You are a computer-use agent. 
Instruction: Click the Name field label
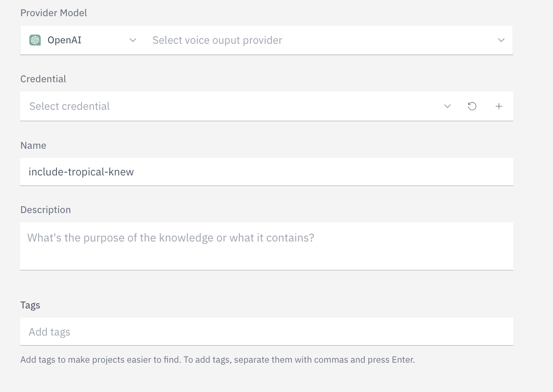pos(33,145)
